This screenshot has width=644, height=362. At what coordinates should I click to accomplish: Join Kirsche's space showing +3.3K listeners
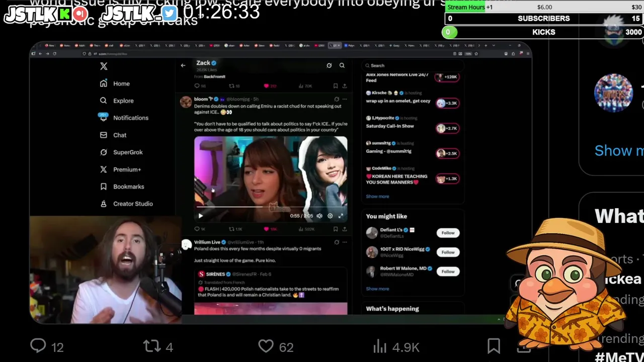[x=447, y=103]
